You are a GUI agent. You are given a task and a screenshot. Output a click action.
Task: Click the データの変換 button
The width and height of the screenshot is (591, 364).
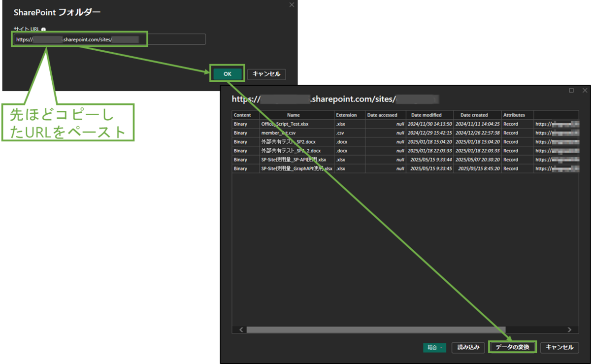[512, 347]
